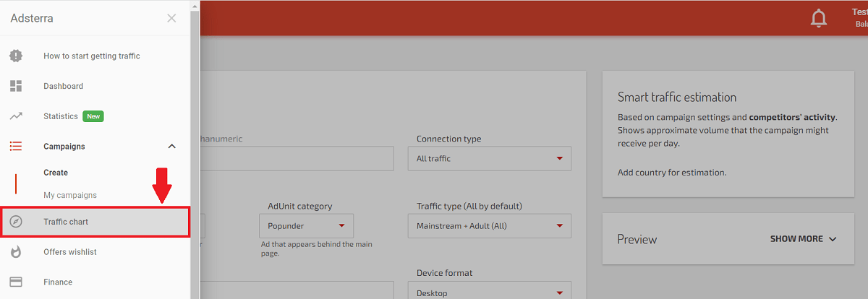Click the sidebar scrollbar up arrow
868x299 pixels.
(x=195, y=4)
